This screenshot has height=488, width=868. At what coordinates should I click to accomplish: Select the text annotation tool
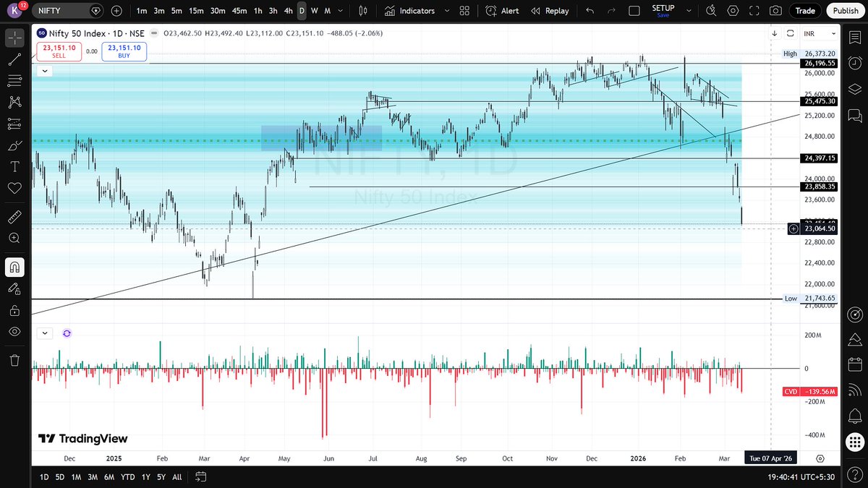[x=14, y=166]
